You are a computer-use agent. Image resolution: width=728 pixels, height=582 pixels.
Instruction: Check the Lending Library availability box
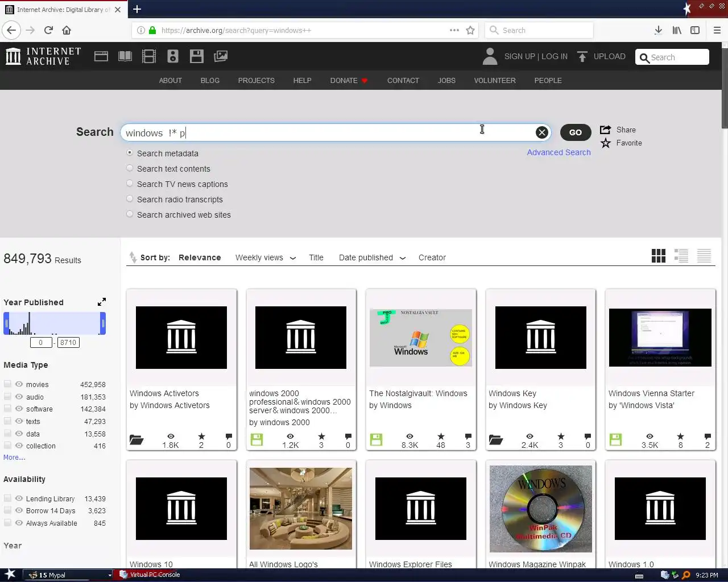click(x=7, y=498)
